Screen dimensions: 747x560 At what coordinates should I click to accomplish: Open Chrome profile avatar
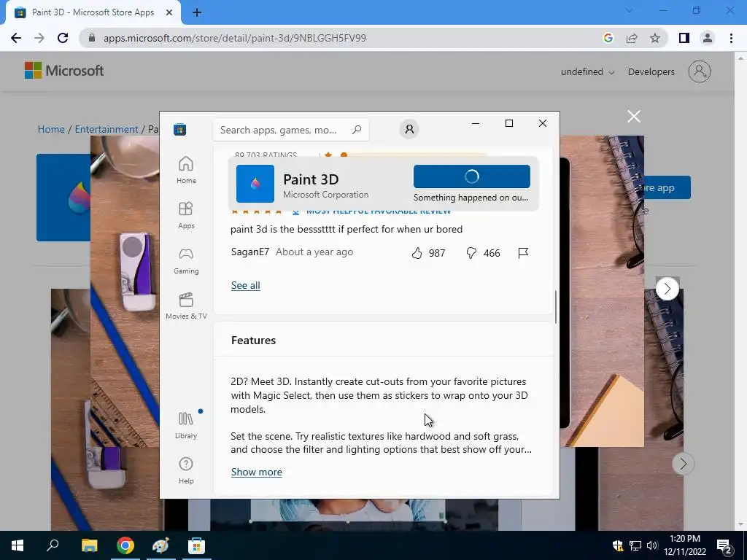[x=708, y=38]
